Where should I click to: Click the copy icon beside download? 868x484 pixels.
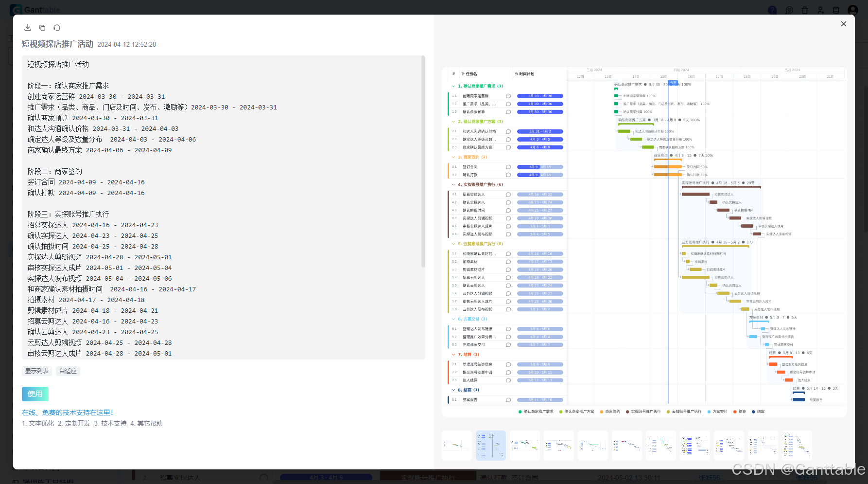[x=42, y=28]
